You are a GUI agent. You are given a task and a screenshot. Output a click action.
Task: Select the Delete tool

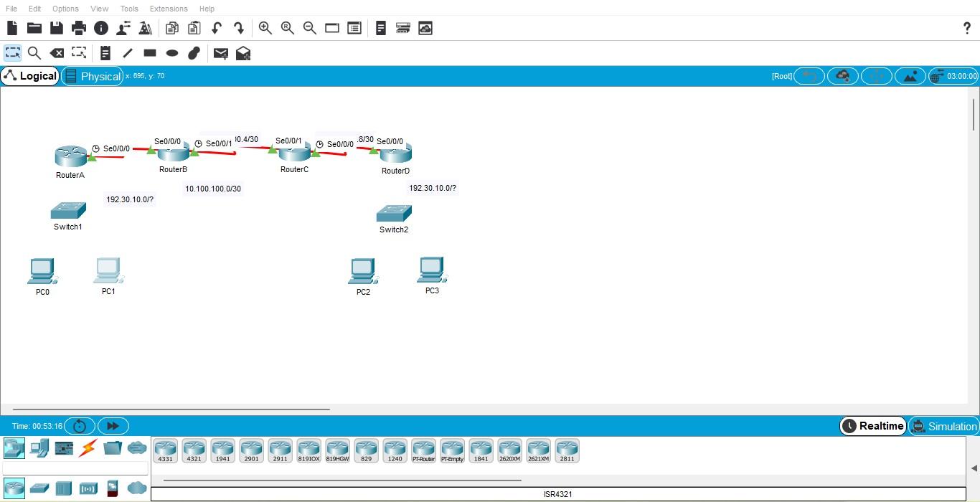[57, 53]
